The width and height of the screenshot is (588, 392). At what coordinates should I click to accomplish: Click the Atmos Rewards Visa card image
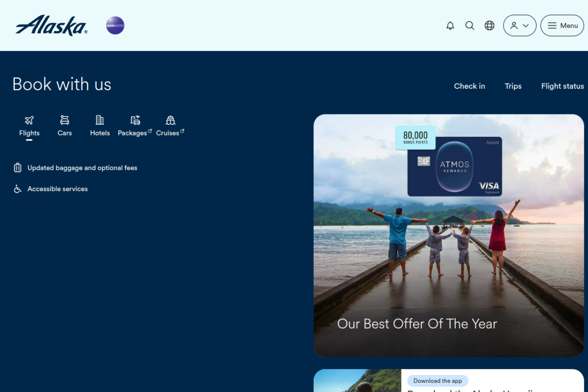pyautogui.click(x=454, y=166)
